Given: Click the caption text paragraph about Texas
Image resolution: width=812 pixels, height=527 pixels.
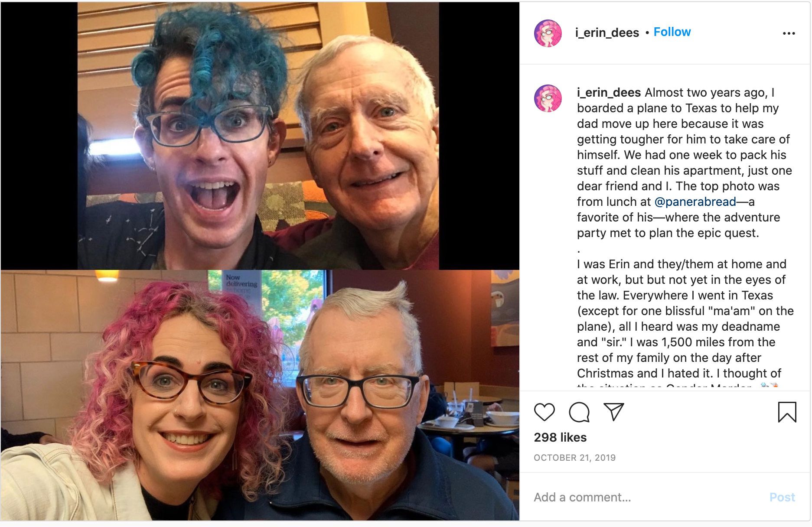Looking at the screenshot, I should (685, 163).
